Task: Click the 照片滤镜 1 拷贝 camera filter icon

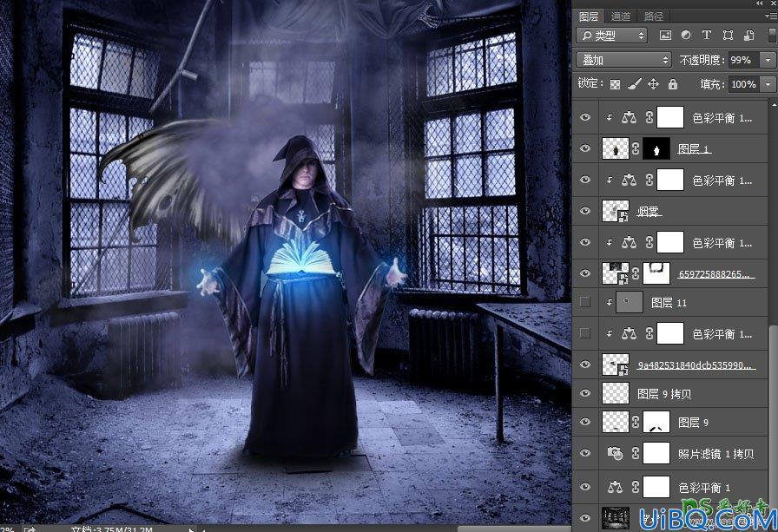Action: [615, 453]
